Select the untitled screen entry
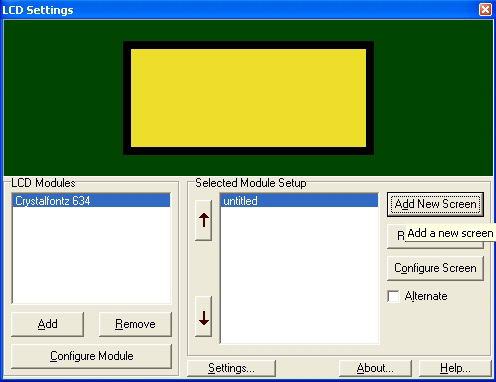496x382 pixels. (x=299, y=201)
